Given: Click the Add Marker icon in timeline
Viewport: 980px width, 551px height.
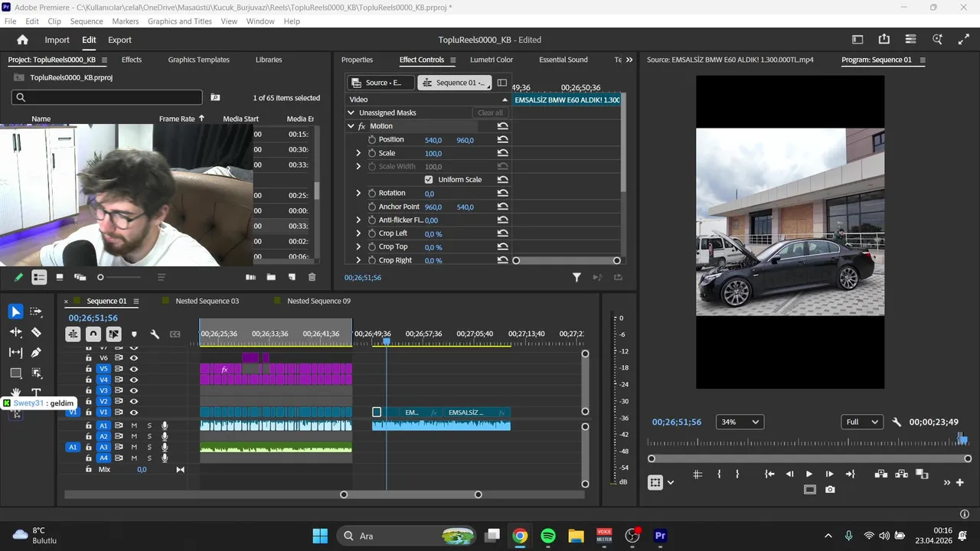Looking at the screenshot, I should click(134, 334).
